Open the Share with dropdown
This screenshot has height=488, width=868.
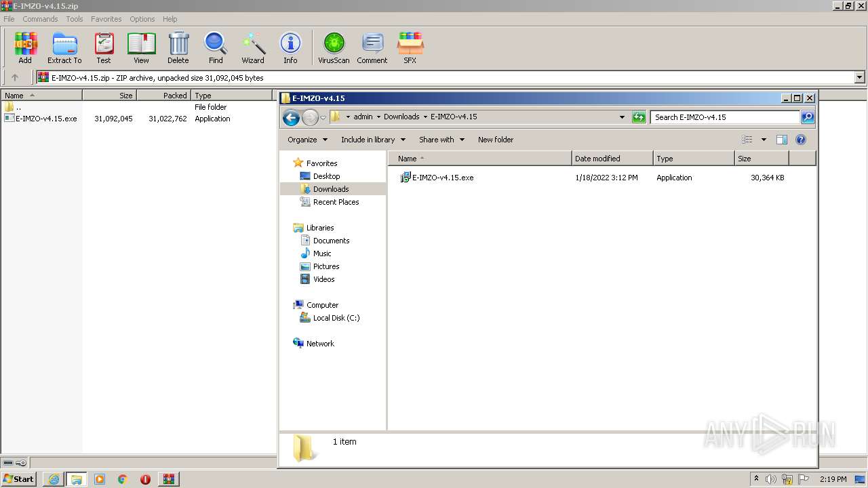[441, 140]
